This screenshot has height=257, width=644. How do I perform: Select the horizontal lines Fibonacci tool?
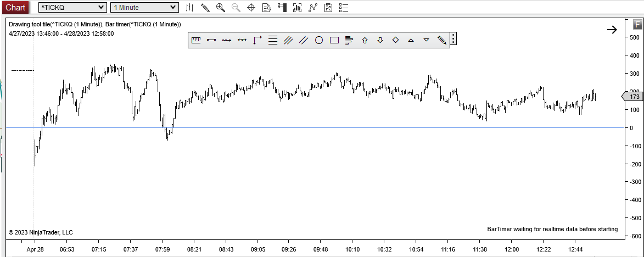point(273,40)
